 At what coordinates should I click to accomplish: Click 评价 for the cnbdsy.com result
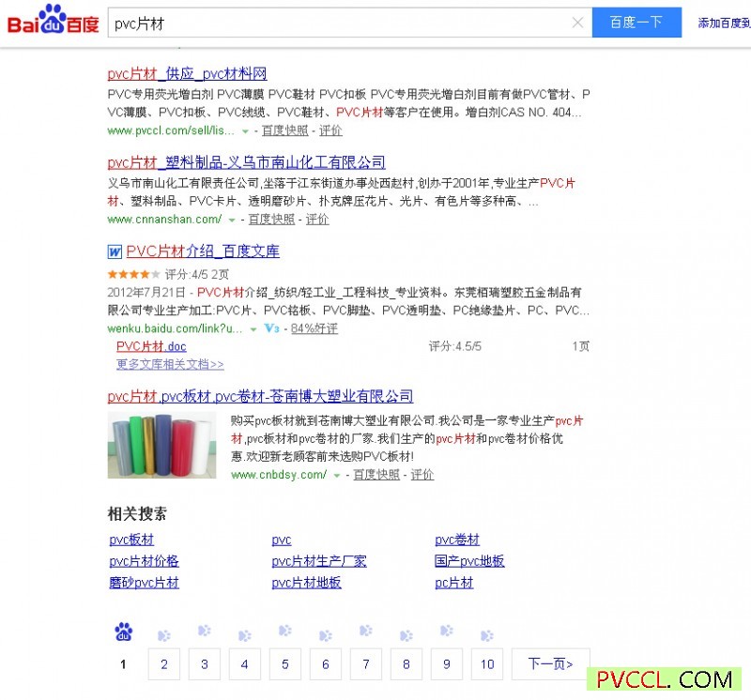[x=421, y=475]
